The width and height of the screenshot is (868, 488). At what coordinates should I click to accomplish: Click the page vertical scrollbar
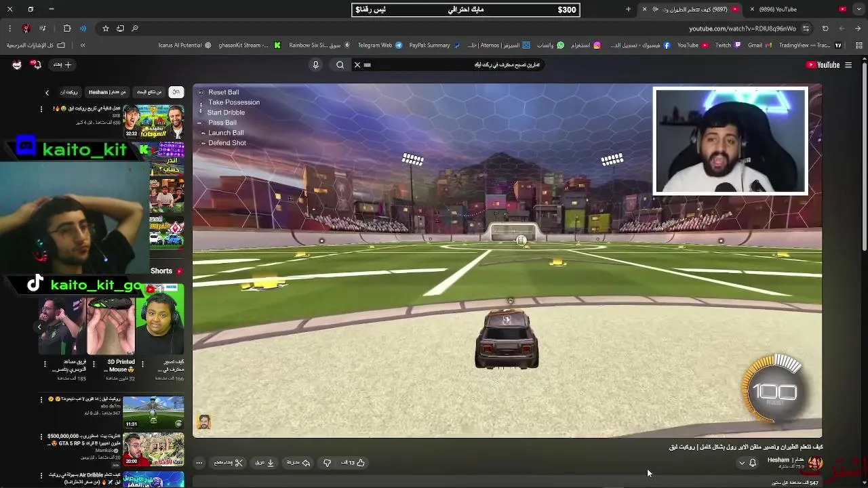click(865, 156)
